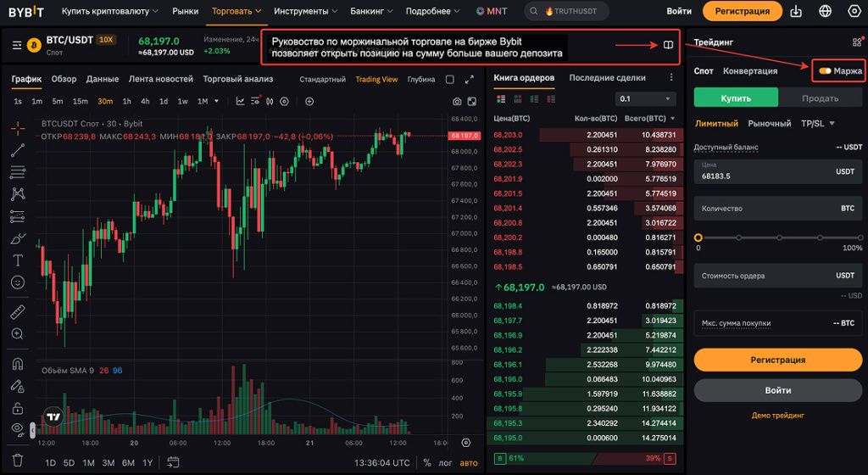Image resolution: width=868 pixels, height=475 pixels.
Task: Activate the zoom in tool
Action: pyautogui.click(x=18, y=334)
